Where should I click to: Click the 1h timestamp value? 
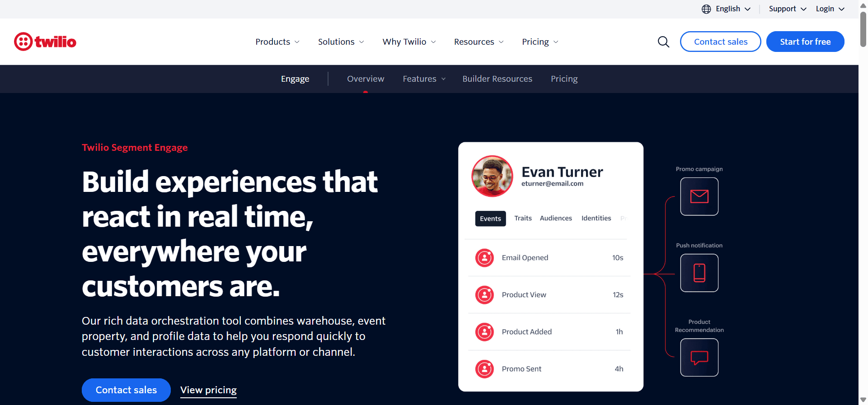click(x=619, y=332)
